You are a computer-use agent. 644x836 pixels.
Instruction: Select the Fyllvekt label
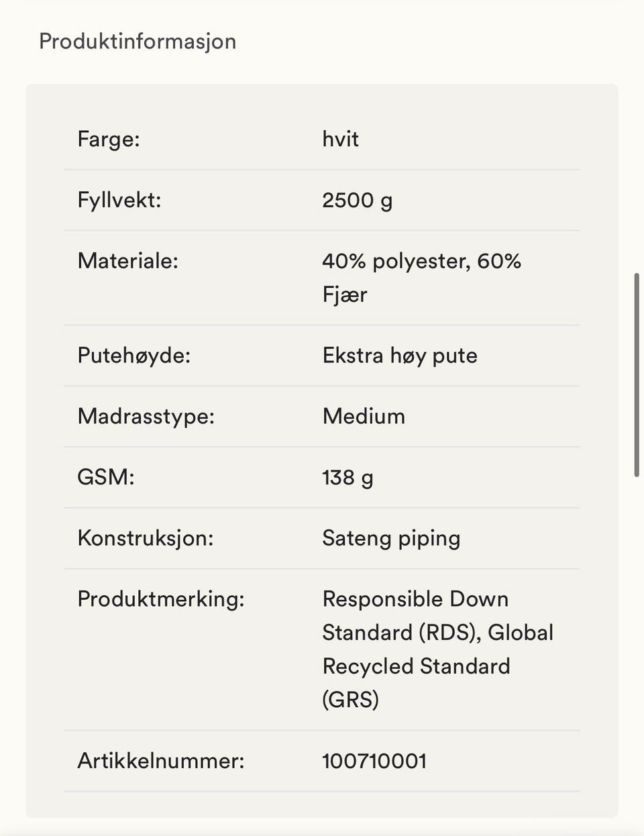[x=119, y=200]
